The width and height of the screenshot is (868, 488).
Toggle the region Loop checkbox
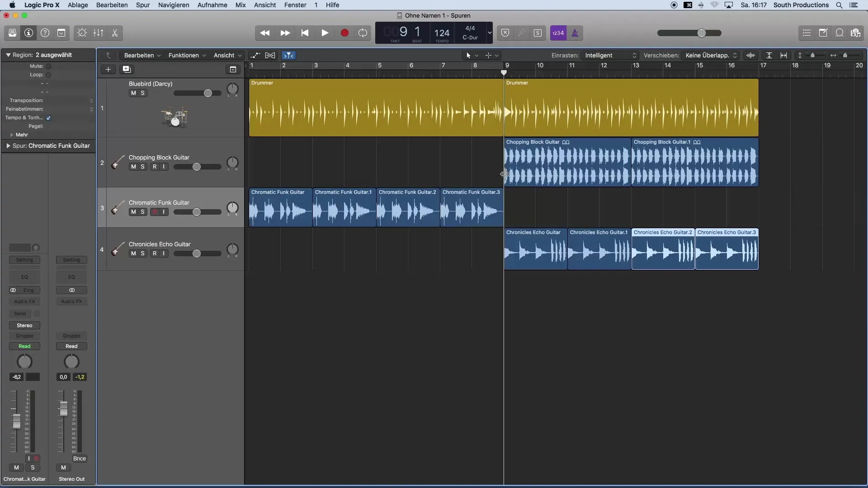(48, 75)
